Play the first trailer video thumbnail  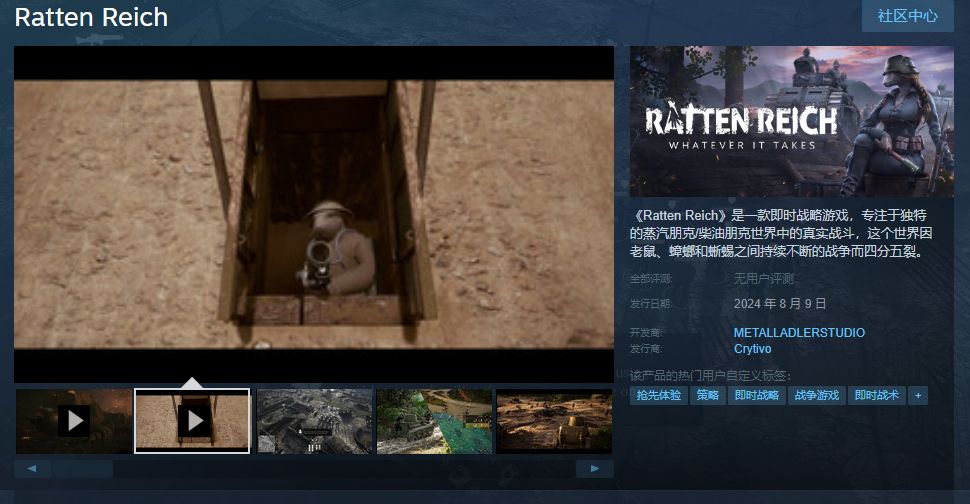click(74, 421)
